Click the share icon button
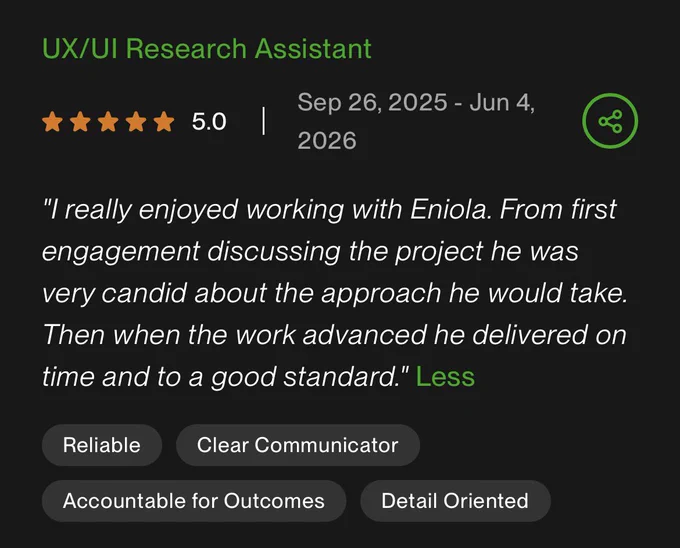The height and width of the screenshot is (548, 680). 610,121
